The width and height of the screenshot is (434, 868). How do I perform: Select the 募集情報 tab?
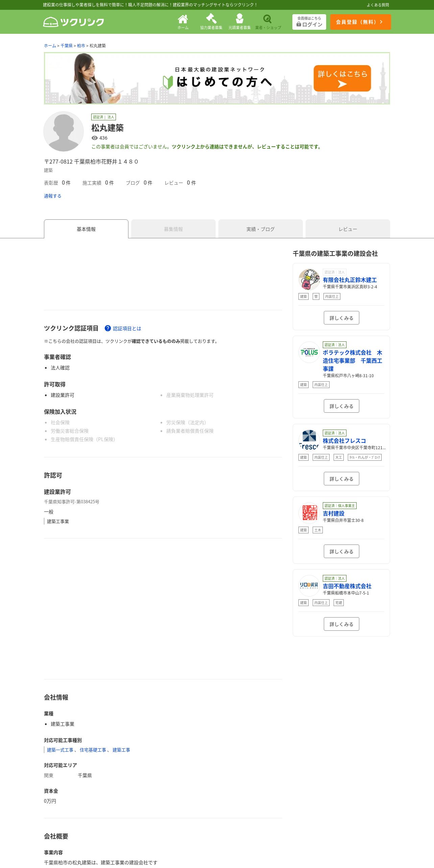[x=173, y=229]
